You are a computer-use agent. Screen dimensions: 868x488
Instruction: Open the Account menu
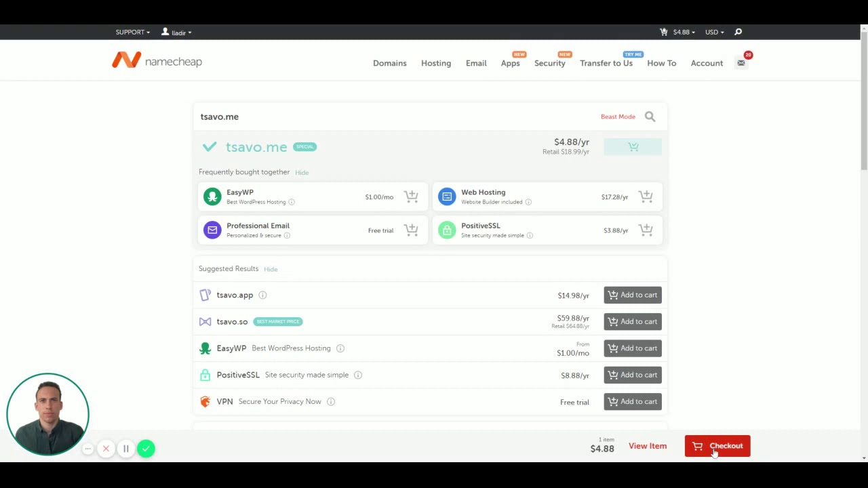tap(707, 63)
